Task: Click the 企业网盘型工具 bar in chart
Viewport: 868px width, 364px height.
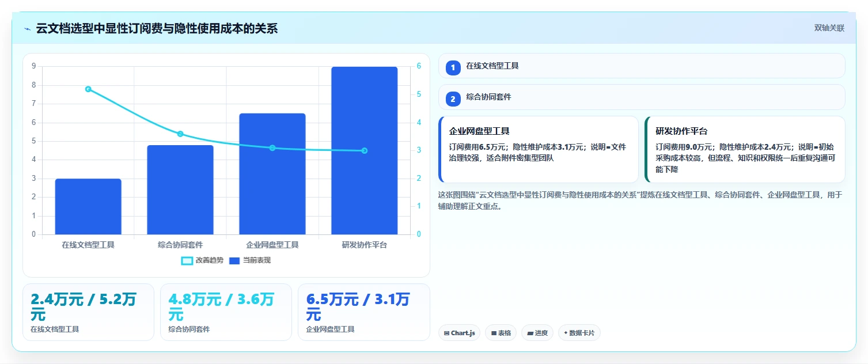Action: [x=272, y=174]
